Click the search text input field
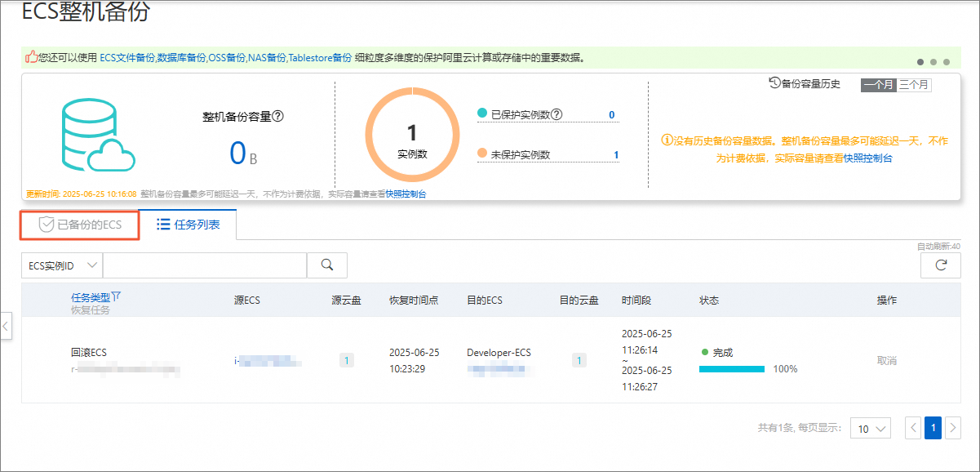The width and height of the screenshot is (980, 472). coord(205,265)
